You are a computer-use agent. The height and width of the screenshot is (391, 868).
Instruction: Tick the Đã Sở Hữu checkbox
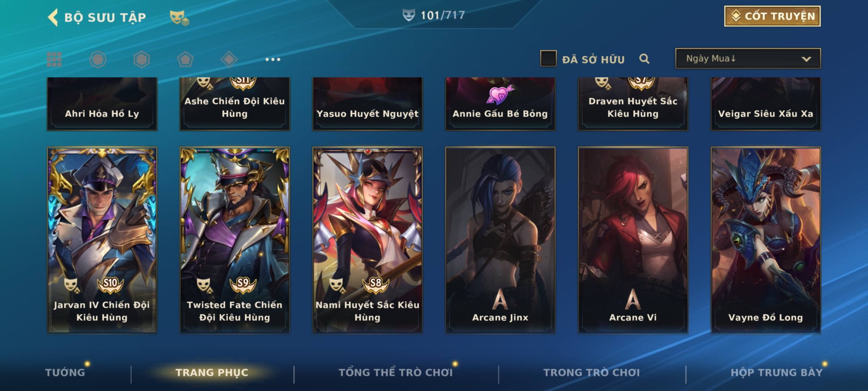click(x=548, y=58)
